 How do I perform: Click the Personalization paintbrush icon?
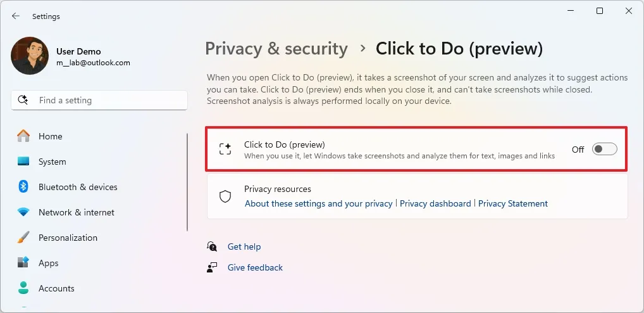(x=23, y=238)
